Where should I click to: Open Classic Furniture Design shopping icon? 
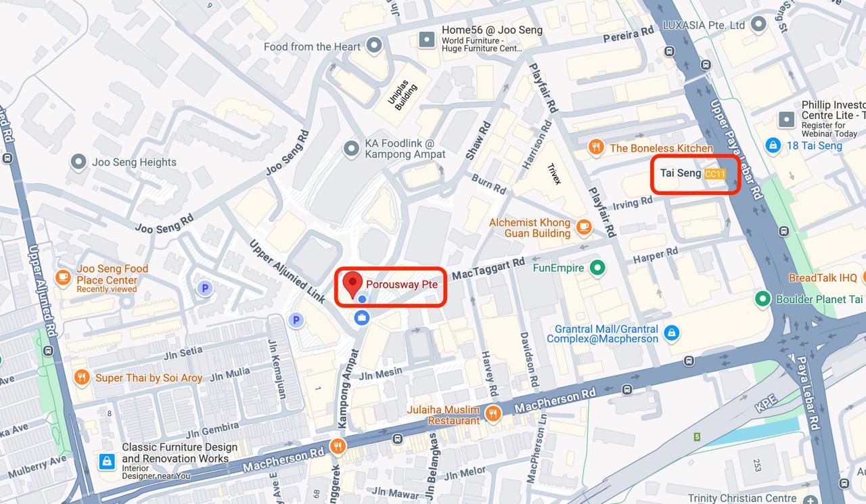click(x=107, y=461)
